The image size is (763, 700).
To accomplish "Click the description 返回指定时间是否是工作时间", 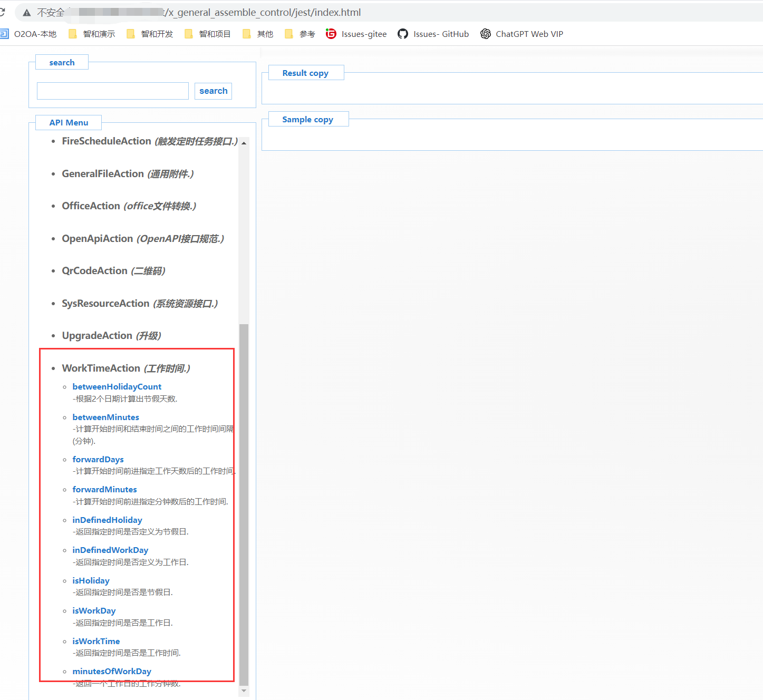I will point(127,653).
